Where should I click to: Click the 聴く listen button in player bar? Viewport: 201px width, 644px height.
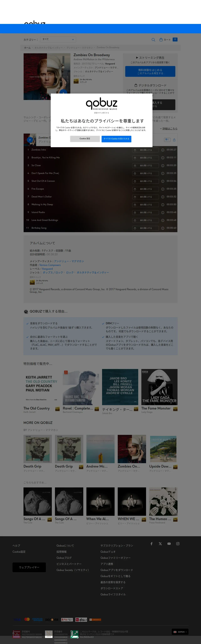coord(167,140)
